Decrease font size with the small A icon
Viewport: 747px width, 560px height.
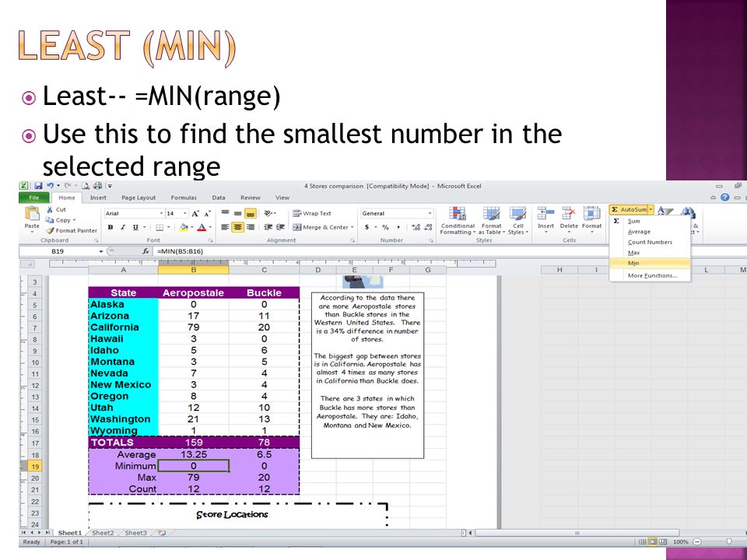(207, 214)
